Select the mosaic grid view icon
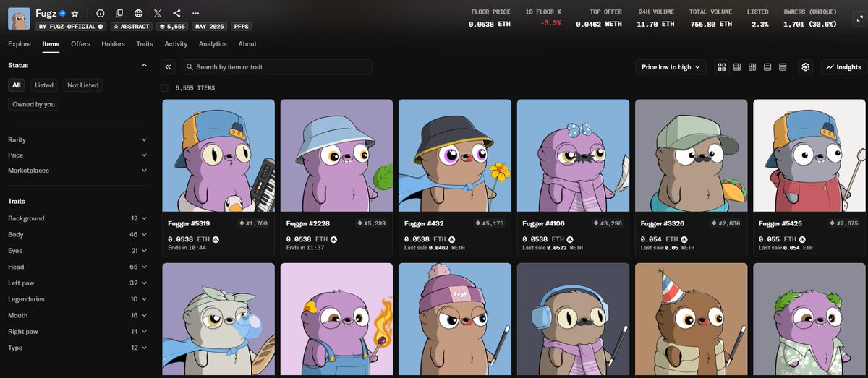Image resolution: width=868 pixels, height=378 pixels. (752, 67)
